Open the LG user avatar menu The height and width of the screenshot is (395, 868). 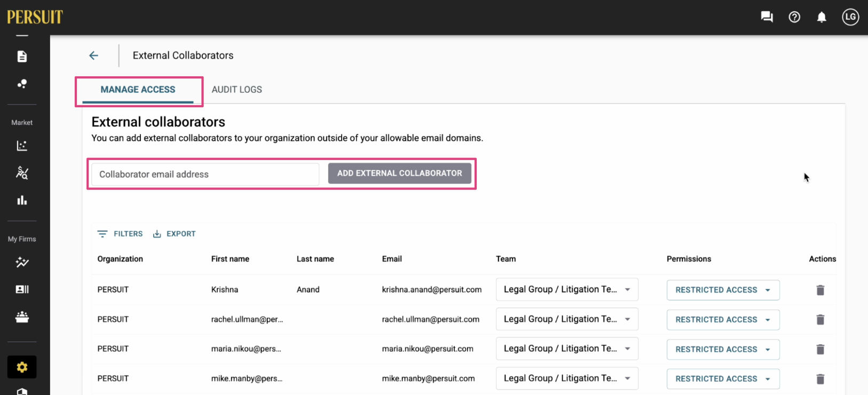(x=850, y=17)
